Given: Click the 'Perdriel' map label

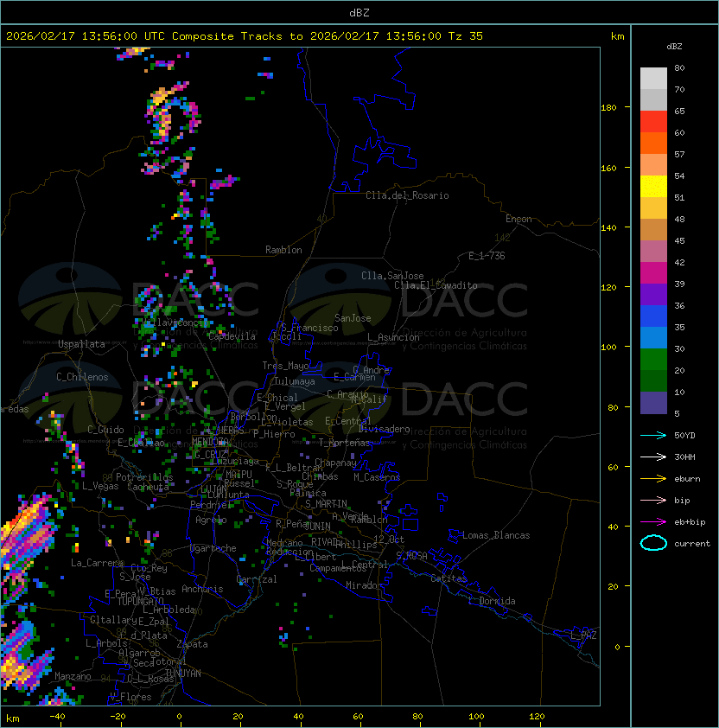Looking at the screenshot, I should click(x=210, y=504).
